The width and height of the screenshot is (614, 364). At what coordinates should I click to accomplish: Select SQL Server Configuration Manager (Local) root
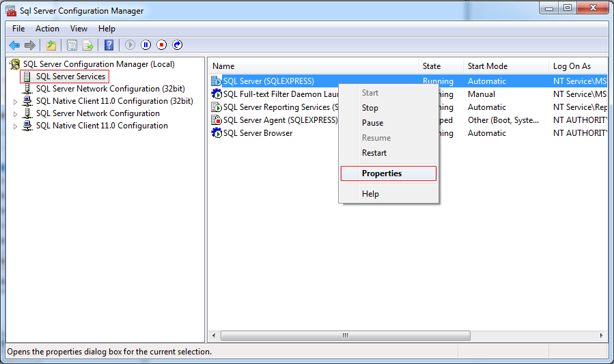click(x=98, y=64)
